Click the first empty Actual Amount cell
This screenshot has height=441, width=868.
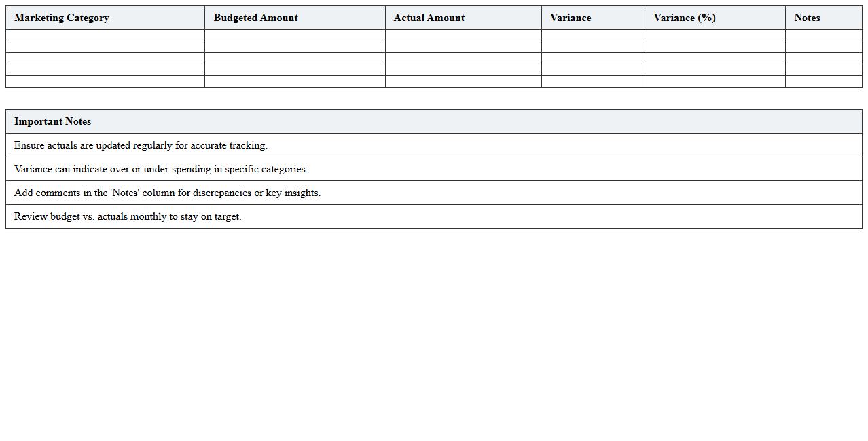point(463,36)
